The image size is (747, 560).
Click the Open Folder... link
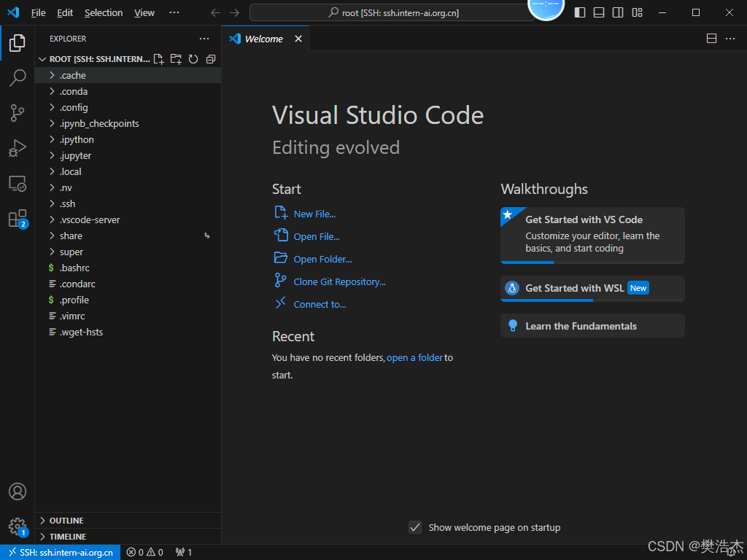(x=322, y=259)
